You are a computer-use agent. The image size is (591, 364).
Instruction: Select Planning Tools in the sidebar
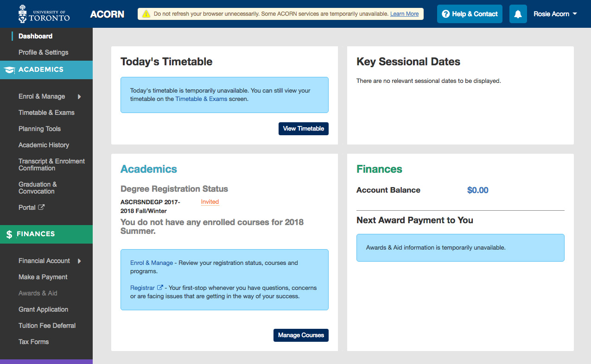click(39, 129)
